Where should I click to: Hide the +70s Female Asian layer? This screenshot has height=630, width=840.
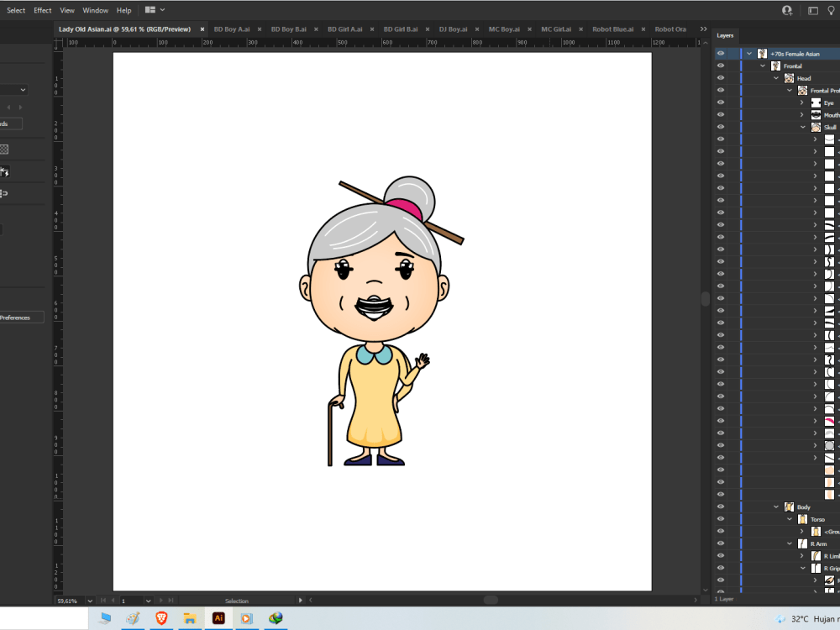(721, 54)
